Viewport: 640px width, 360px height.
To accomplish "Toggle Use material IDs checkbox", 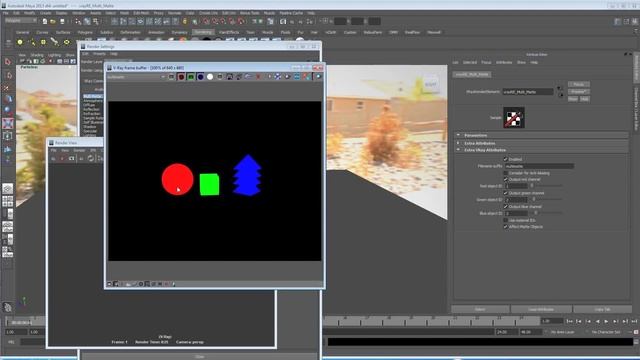I will click(505, 220).
